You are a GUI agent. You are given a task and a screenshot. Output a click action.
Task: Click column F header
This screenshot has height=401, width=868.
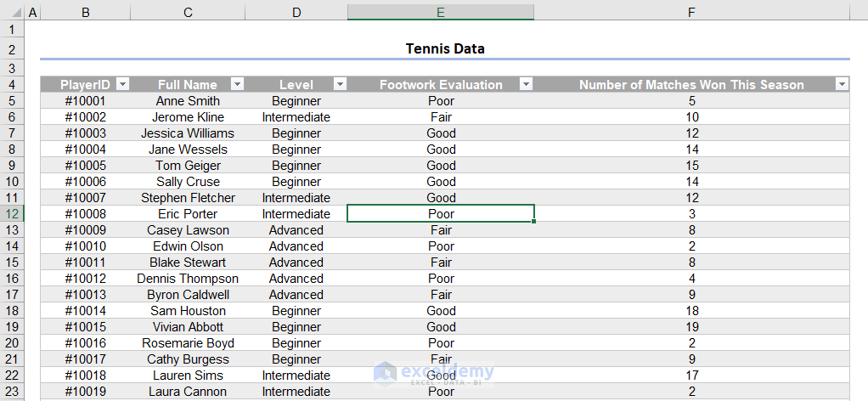(691, 13)
